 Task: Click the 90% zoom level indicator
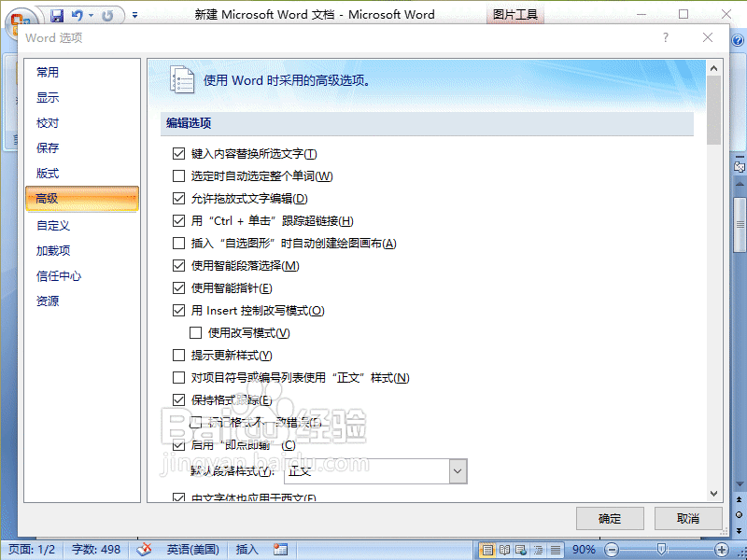(x=584, y=550)
